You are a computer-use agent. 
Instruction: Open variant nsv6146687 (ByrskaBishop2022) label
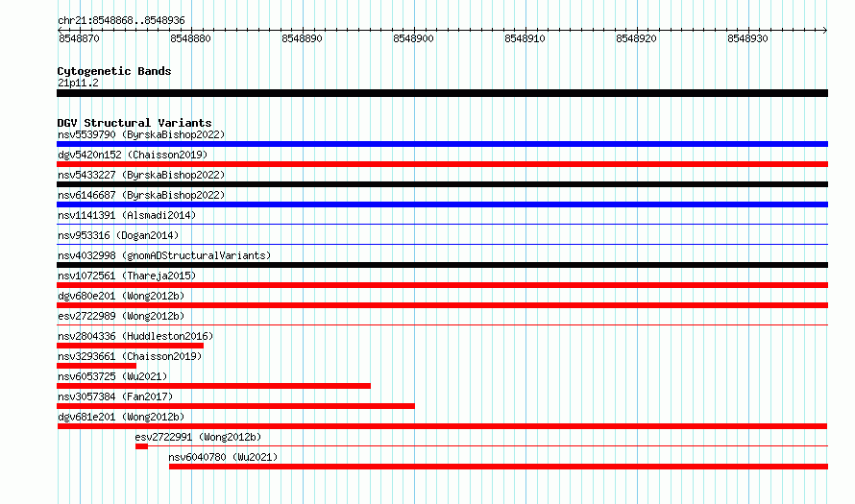coord(141,195)
